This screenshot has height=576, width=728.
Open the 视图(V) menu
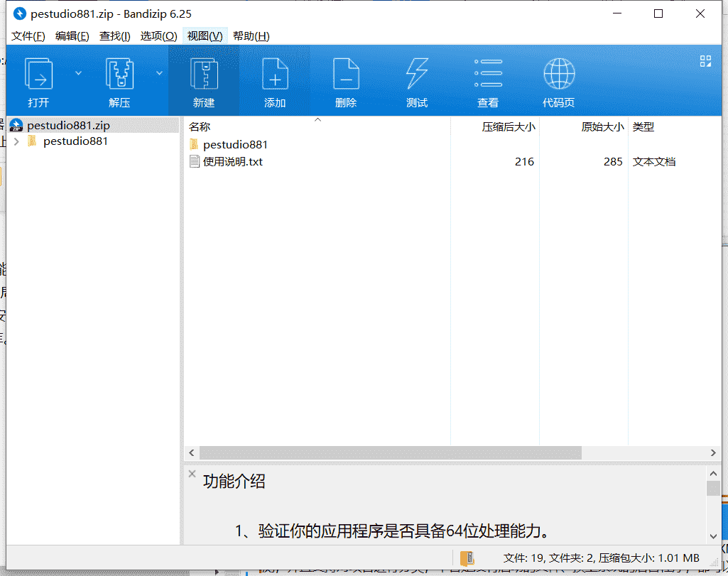point(205,36)
